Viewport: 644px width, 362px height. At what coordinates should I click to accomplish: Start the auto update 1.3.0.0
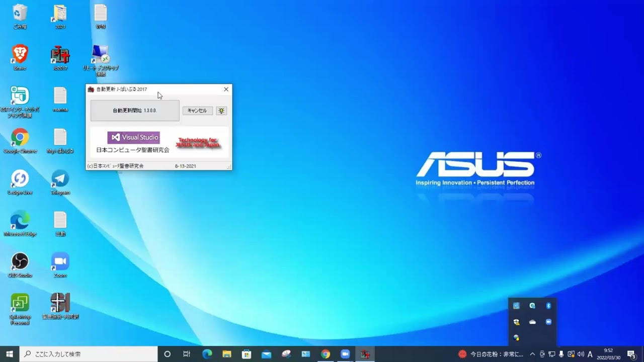click(135, 111)
